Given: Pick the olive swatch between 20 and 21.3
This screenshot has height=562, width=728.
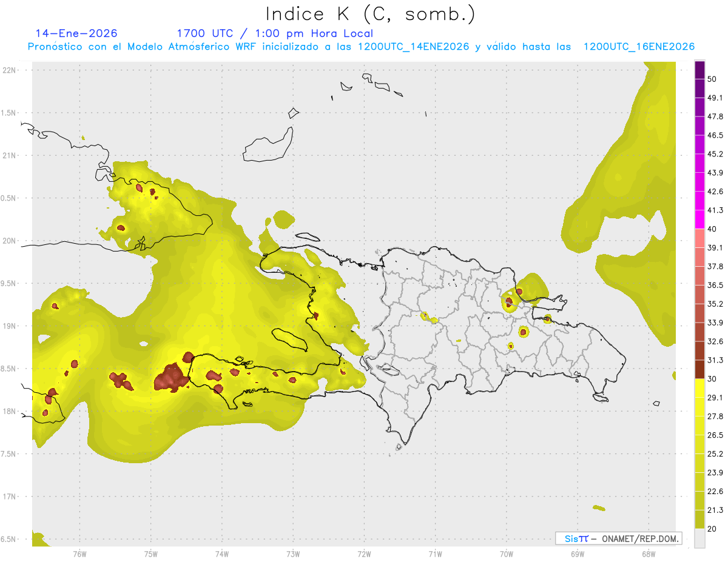Looking at the screenshot, I should [699, 520].
